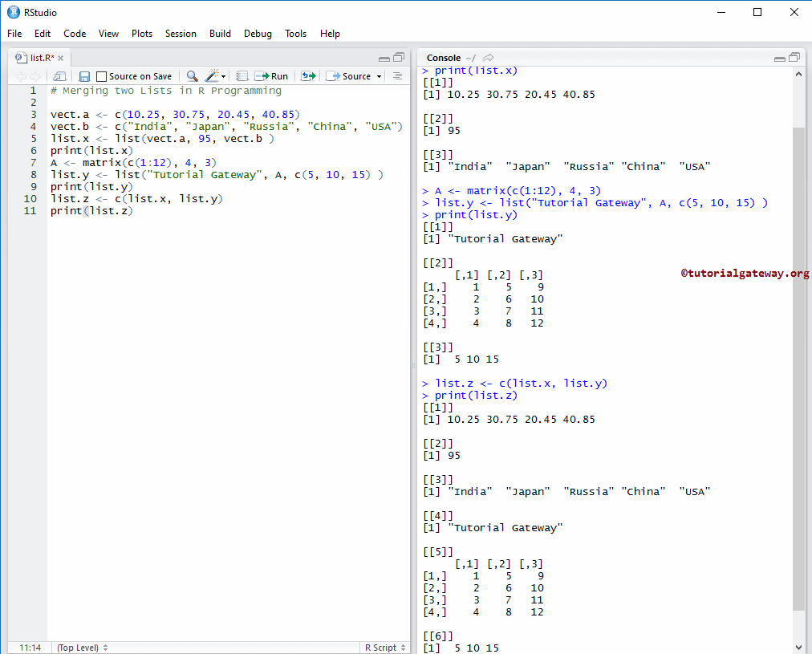Open the Plots menu
The height and width of the screenshot is (654, 812).
[142, 34]
